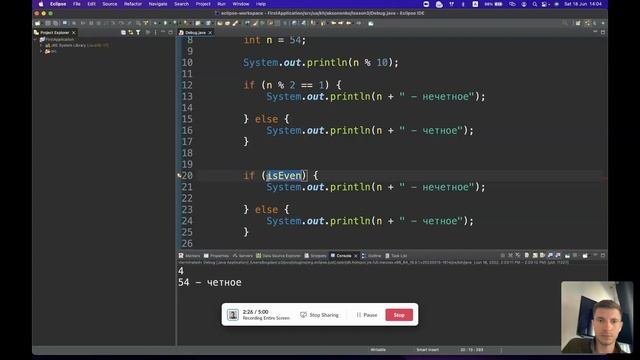The image size is (640, 360).
Task: Click the Terminate console icon
Action: tap(502, 256)
